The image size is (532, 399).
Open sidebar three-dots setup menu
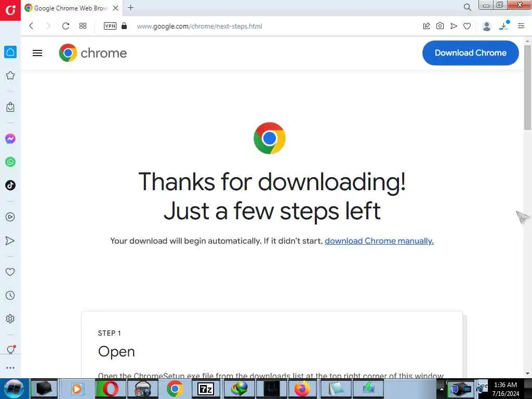pyautogui.click(x=10, y=368)
